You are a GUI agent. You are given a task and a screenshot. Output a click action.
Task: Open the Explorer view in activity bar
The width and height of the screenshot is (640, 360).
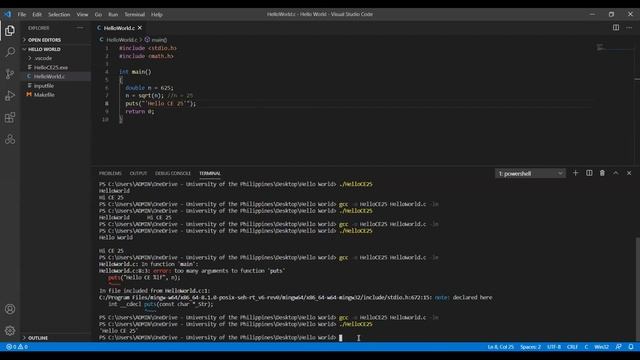pos(10,31)
